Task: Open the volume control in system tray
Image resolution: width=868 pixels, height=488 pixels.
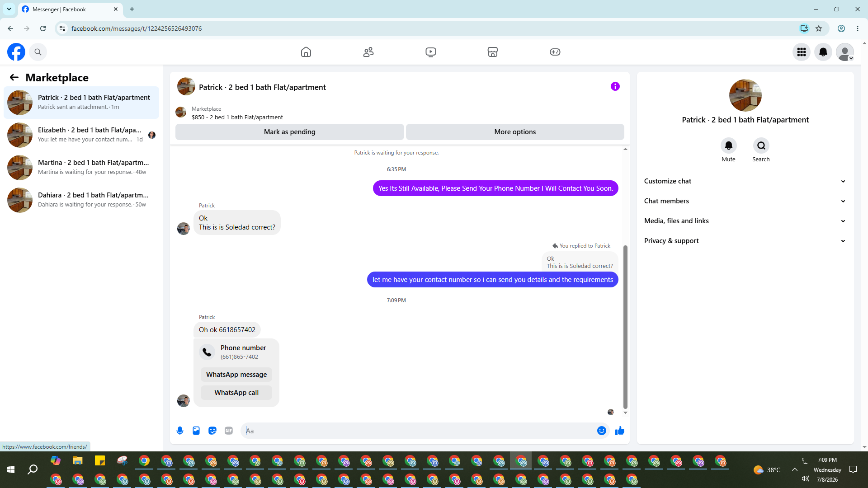Action: [x=805, y=479]
